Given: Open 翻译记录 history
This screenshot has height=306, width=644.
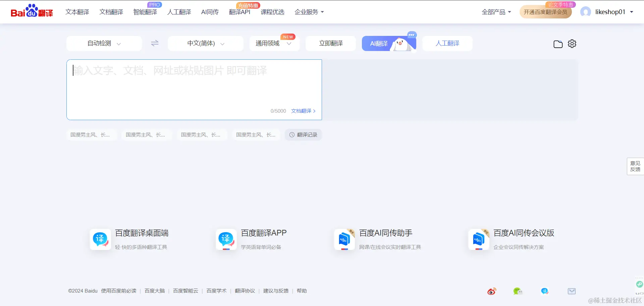Looking at the screenshot, I should 303,135.
